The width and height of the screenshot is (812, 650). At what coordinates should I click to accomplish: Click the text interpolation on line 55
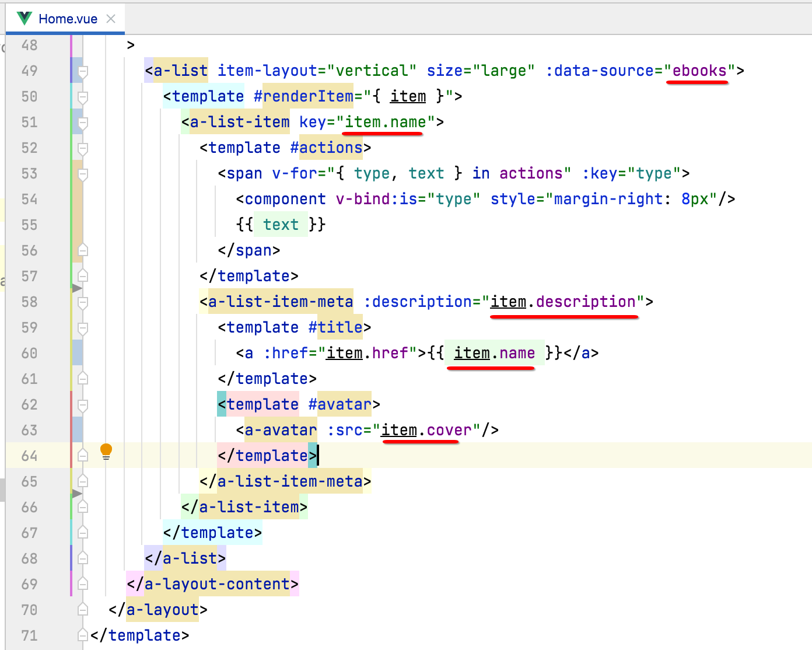tap(281, 225)
